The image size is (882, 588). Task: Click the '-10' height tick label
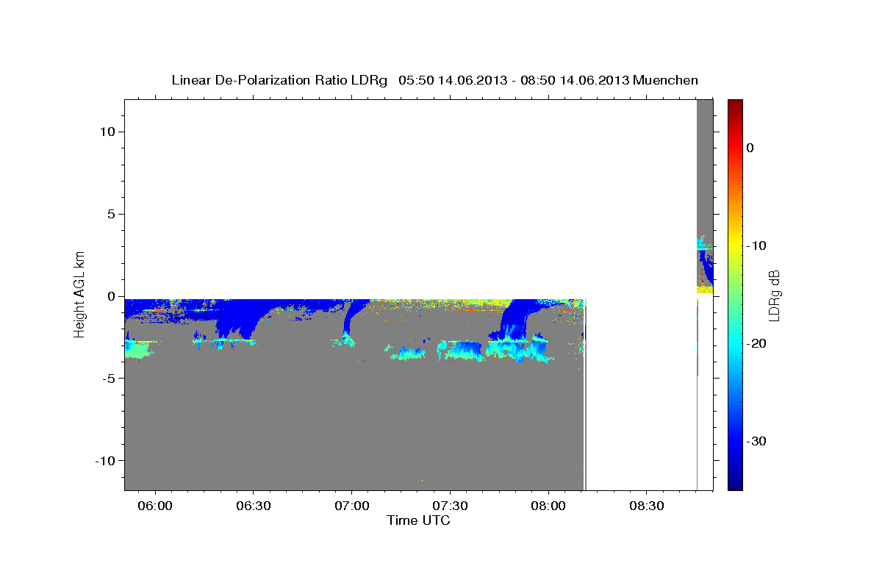tap(107, 461)
